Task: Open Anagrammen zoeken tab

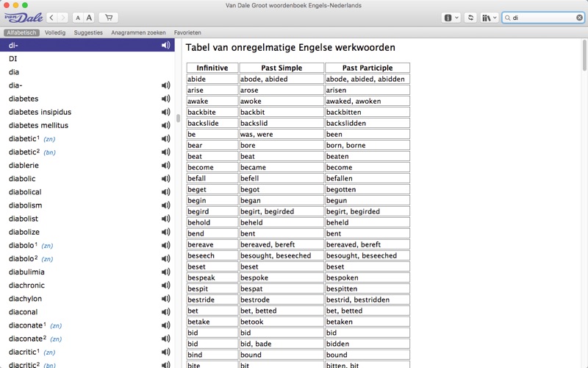Action: tap(138, 32)
